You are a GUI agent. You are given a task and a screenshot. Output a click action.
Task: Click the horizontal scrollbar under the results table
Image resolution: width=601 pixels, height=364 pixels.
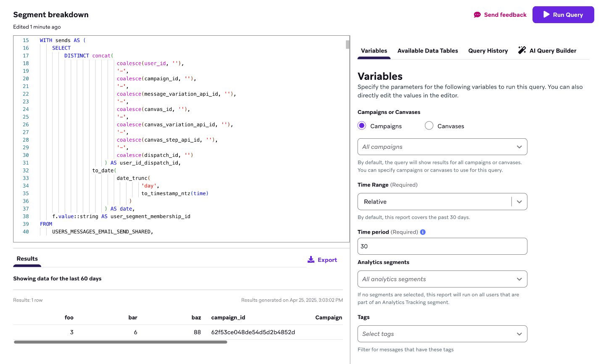point(120,342)
